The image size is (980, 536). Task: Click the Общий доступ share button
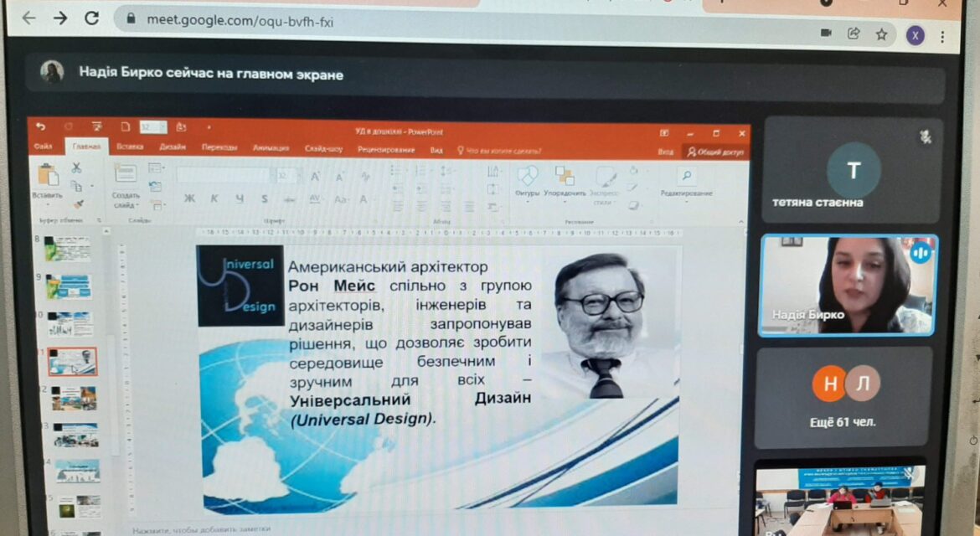715,152
